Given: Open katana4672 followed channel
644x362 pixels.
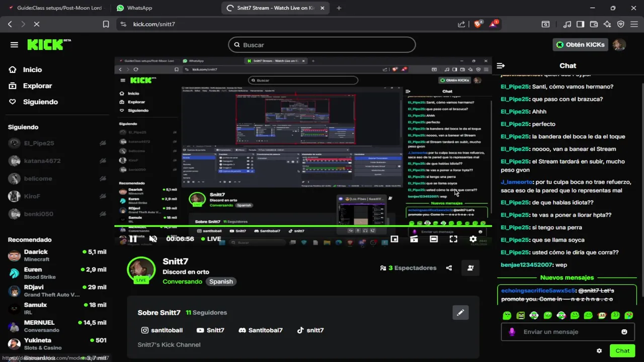Looking at the screenshot, I should pyautogui.click(x=56, y=161).
